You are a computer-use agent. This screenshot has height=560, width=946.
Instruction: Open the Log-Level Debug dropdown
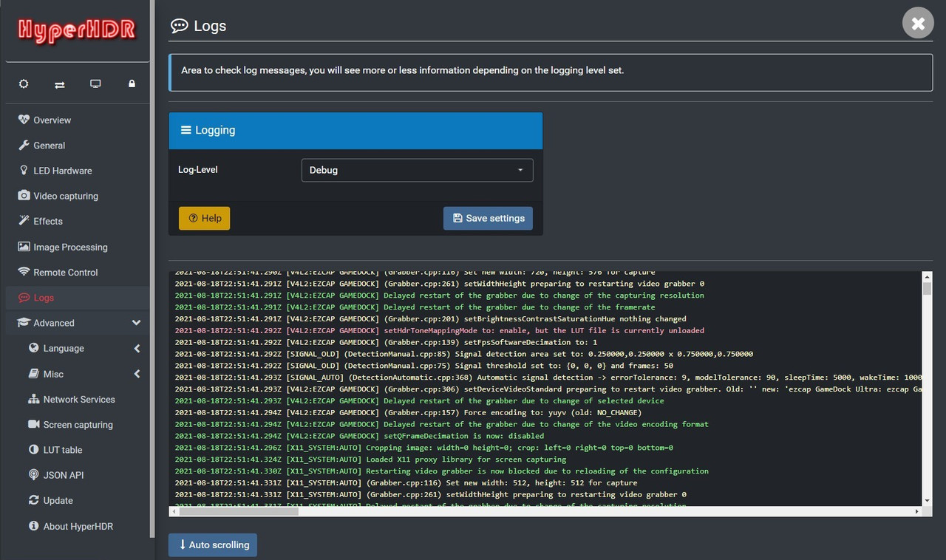click(x=417, y=170)
